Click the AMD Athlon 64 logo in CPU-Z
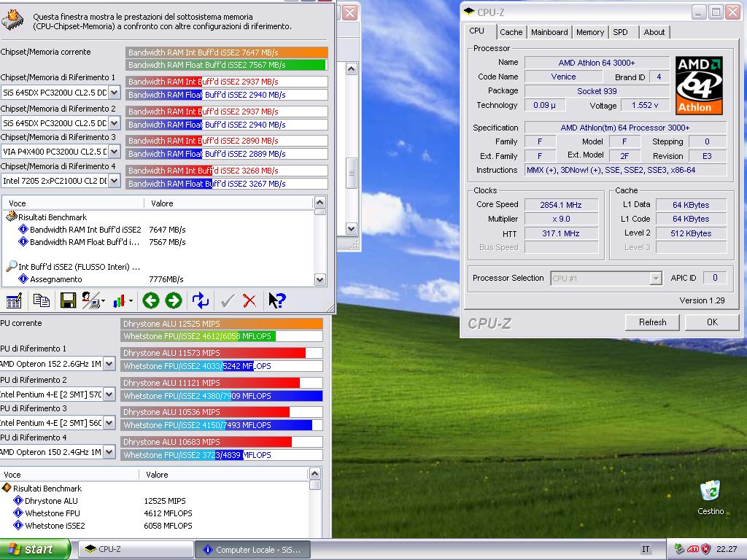747x560 pixels. [699, 86]
